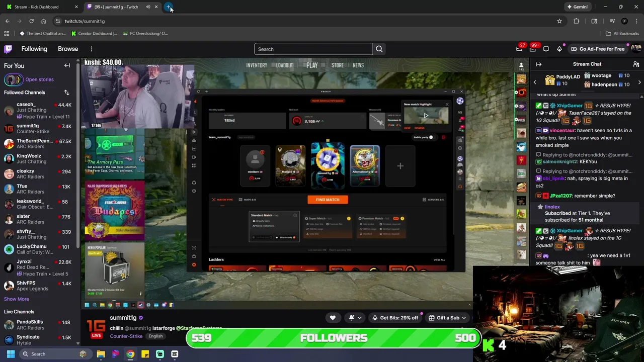Click FIND MATCH in streamed Faceit window
Image resolution: width=644 pixels, height=362 pixels.
click(x=328, y=200)
